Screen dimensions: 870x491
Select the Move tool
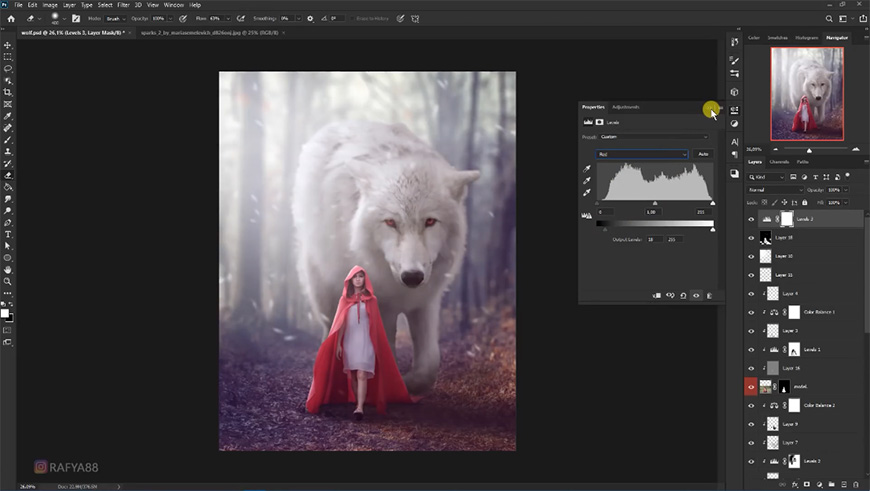(8, 45)
